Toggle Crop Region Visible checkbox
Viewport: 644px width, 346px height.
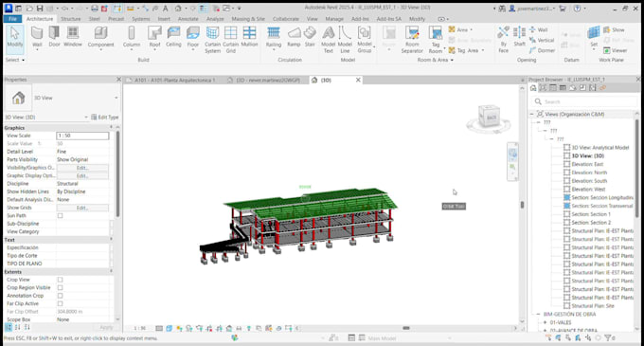click(x=60, y=287)
